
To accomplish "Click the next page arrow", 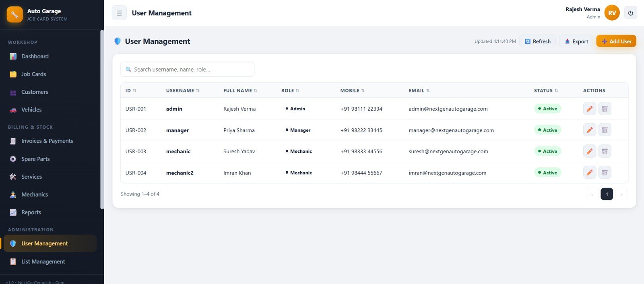I will pyautogui.click(x=621, y=194).
